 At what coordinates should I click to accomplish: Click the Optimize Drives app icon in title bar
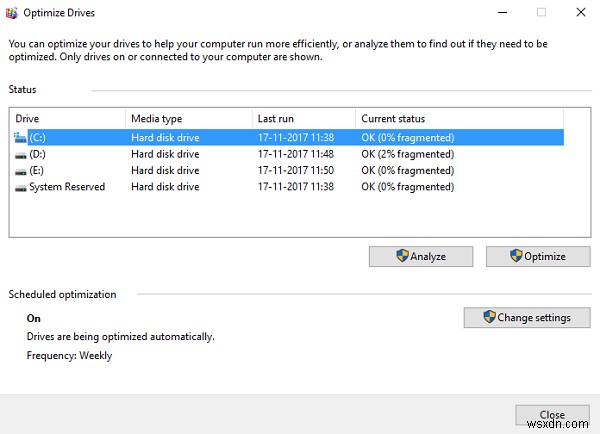click(11, 13)
